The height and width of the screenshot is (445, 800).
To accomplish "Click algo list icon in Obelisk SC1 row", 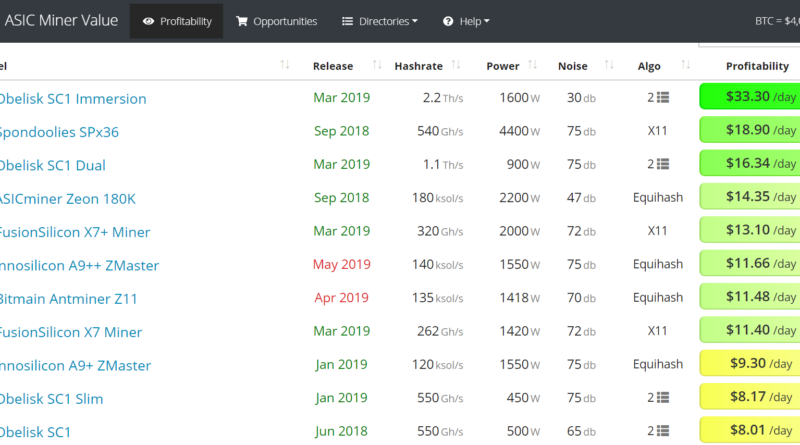I will (x=663, y=431).
